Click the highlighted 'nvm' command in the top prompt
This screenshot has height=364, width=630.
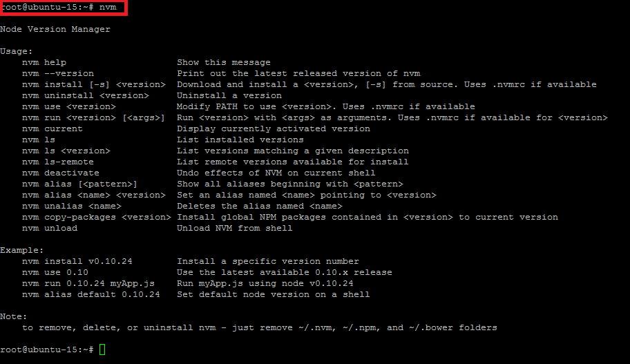coord(107,7)
